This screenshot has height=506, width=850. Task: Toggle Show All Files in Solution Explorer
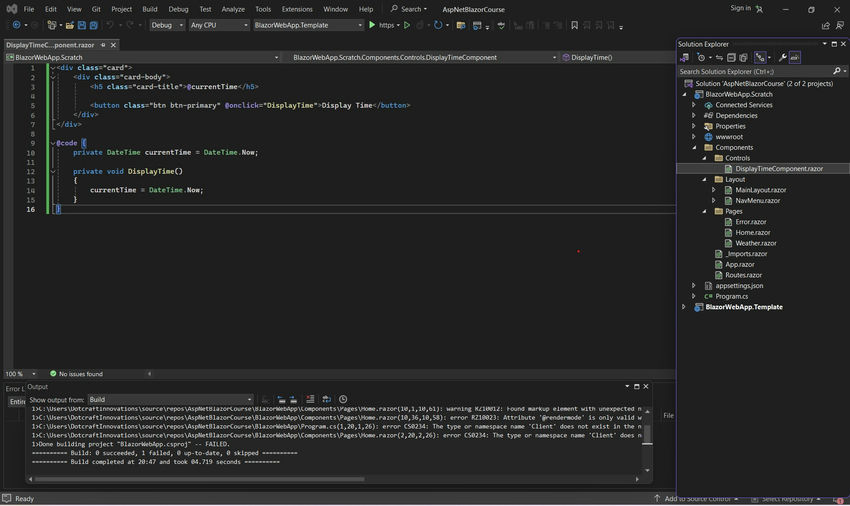[743, 58]
